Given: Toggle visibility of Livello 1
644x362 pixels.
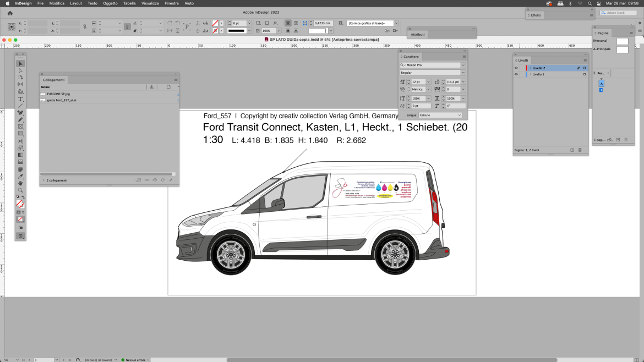Looking at the screenshot, I should (x=516, y=74).
